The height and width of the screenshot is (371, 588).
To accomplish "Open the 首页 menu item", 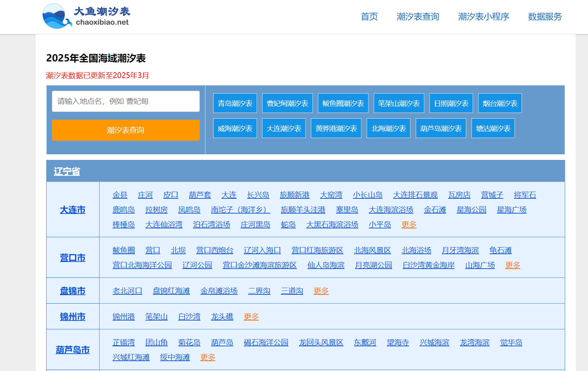I will click(x=369, y=17).
